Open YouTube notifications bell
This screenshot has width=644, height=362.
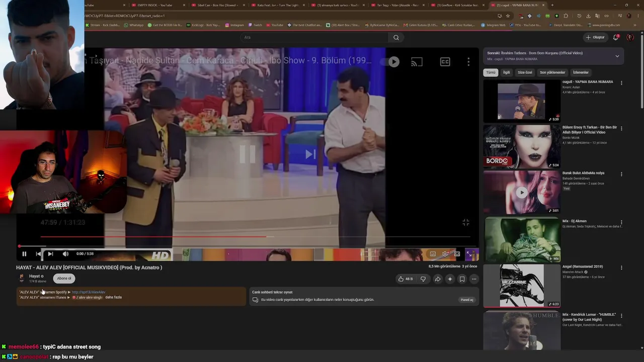(616, 37)
